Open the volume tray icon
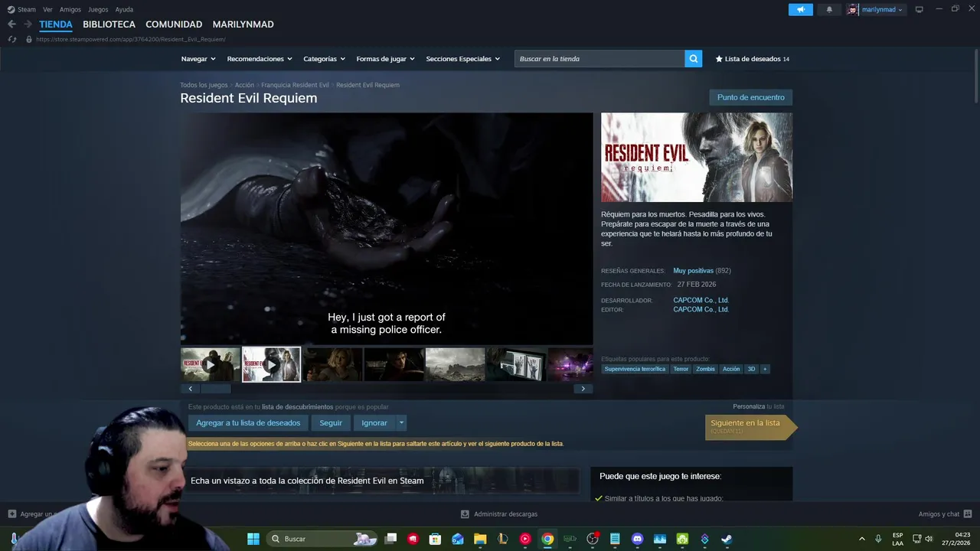Screen dimensions: 980x551 pos(929,539)
